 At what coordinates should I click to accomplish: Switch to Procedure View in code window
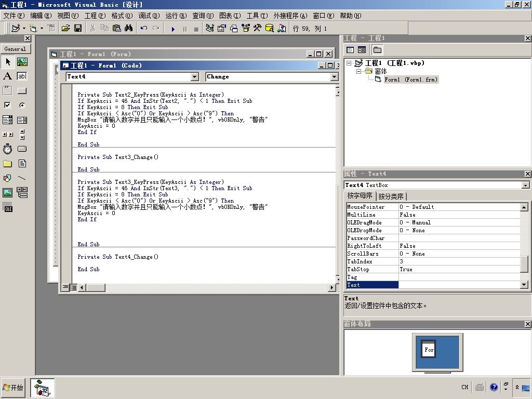click(x=66, y=288)
